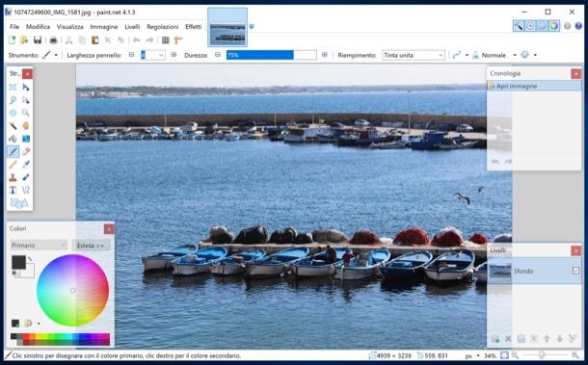Select the Pencil tool
The width and height of the screenshot is (588, 365).
coord(13,164)
